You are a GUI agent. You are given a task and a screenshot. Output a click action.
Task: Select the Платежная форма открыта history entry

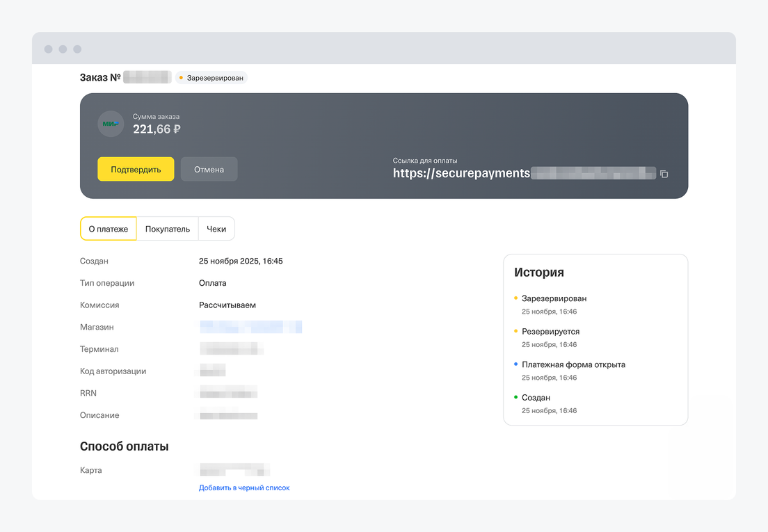coord(573,364)
